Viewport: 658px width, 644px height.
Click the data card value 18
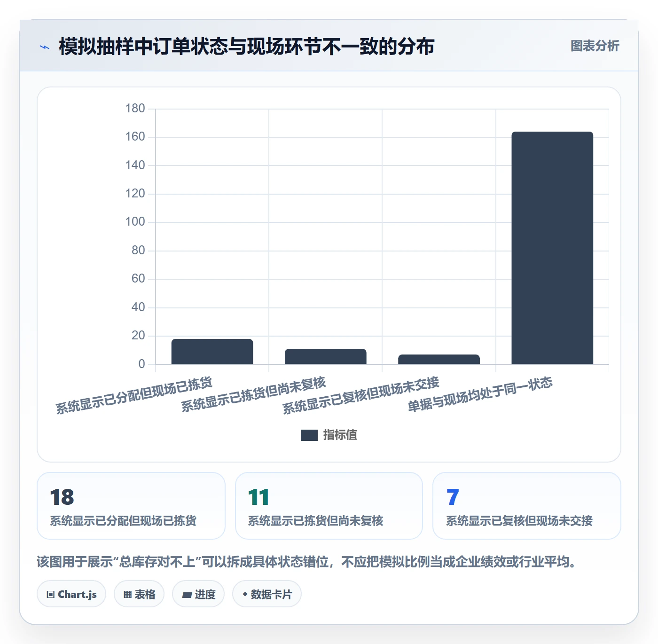62,497
